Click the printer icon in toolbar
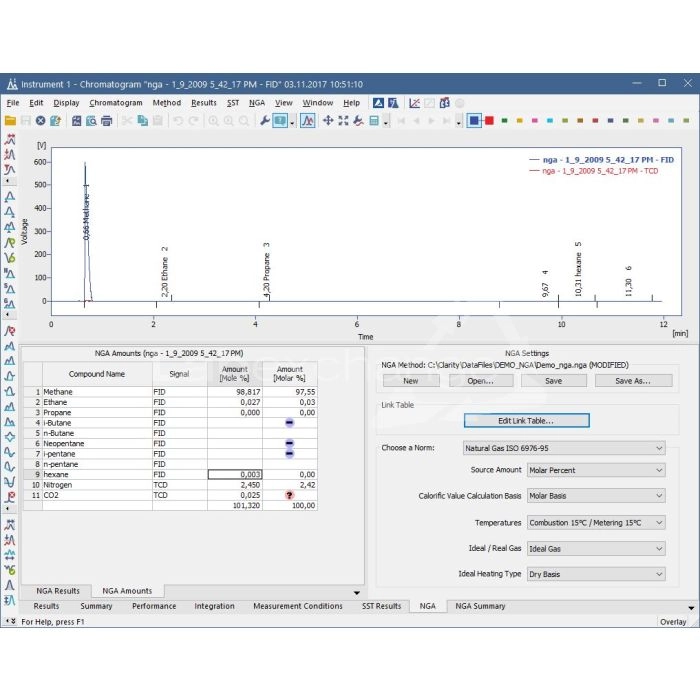 106,121
